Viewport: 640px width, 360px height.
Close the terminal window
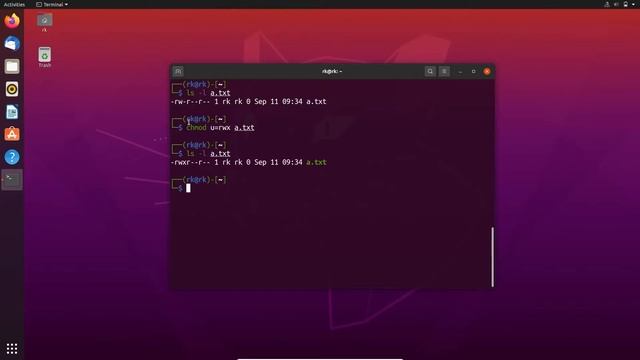(x=487, y=71)
